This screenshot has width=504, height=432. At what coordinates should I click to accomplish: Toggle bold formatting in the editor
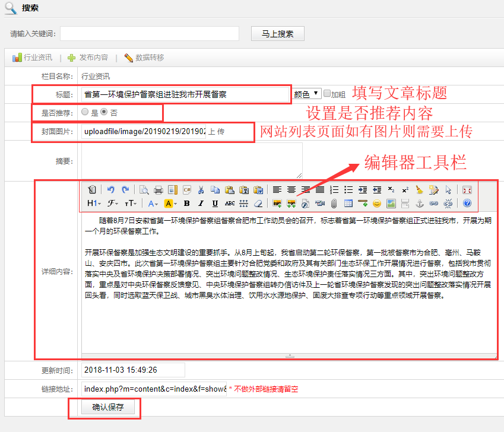(x=186, y=204)
